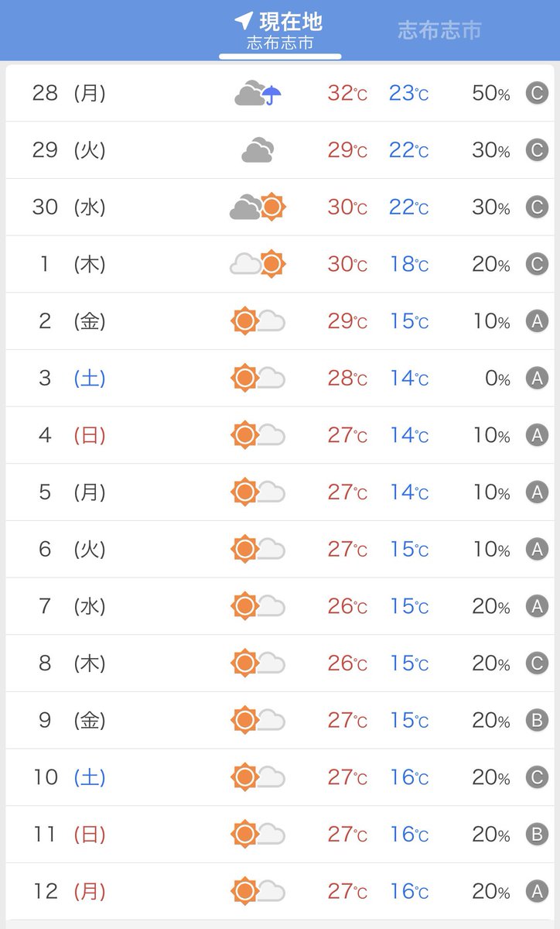Click the reliability B badge for the 9th
The image size is (560, 929).
(x=537, y=721)
